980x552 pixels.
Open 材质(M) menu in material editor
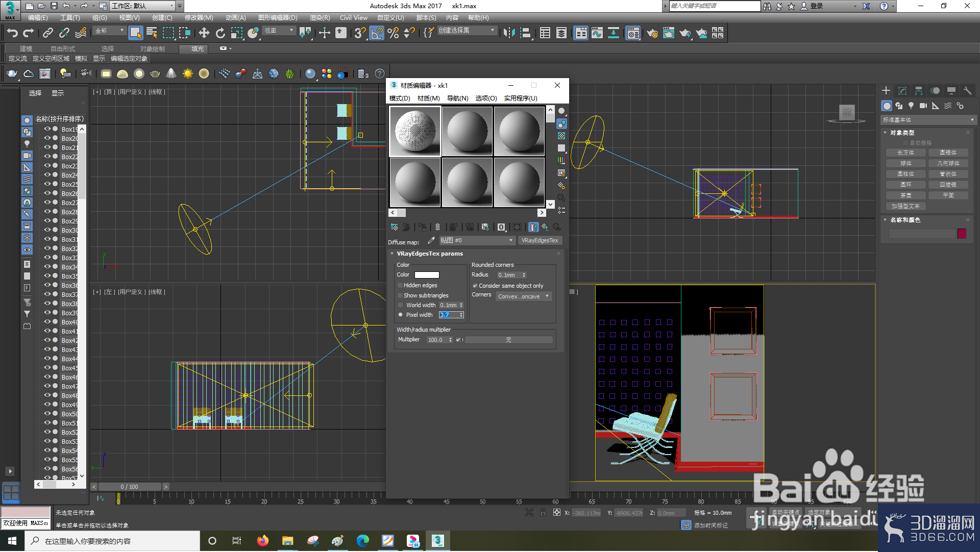tap(428, 98)
